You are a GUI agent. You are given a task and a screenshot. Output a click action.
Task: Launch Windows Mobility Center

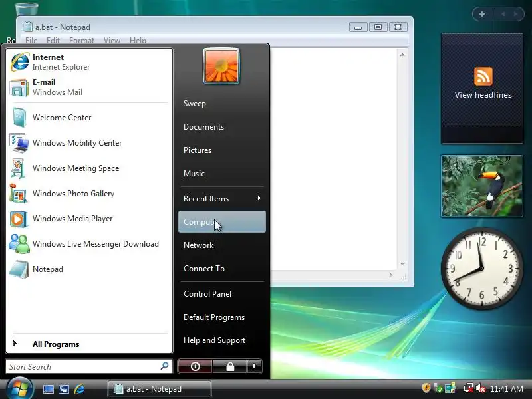tap(89, 143)
